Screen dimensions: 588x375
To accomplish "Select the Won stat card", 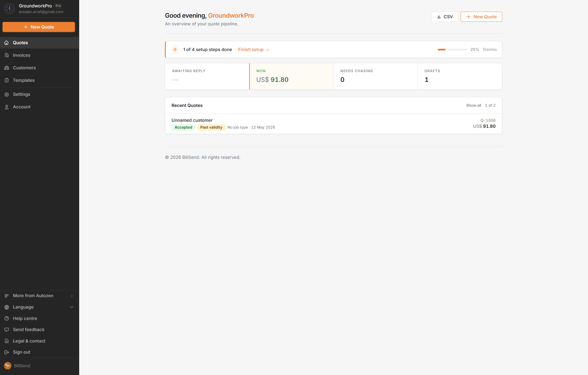I will pyautogui.click(x=291, y=76).
